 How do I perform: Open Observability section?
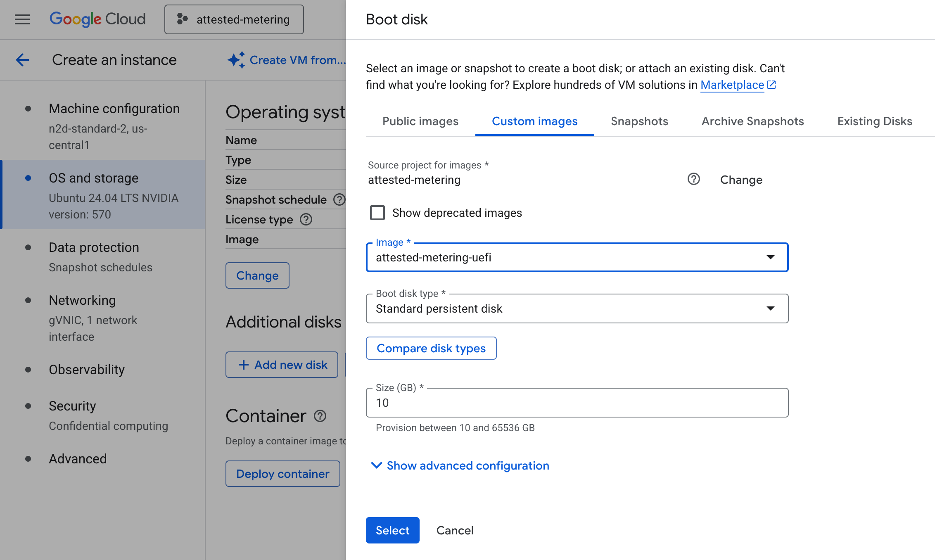coord(103,370)
